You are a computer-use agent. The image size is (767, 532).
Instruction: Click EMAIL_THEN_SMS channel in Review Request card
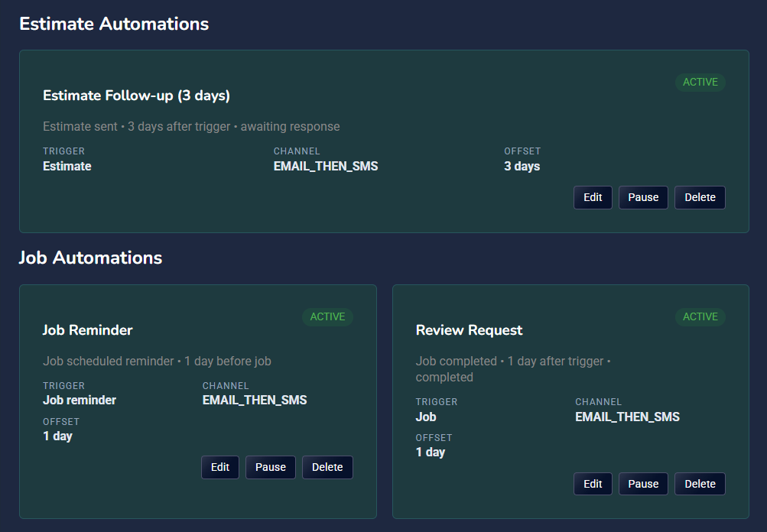[627, 417]
